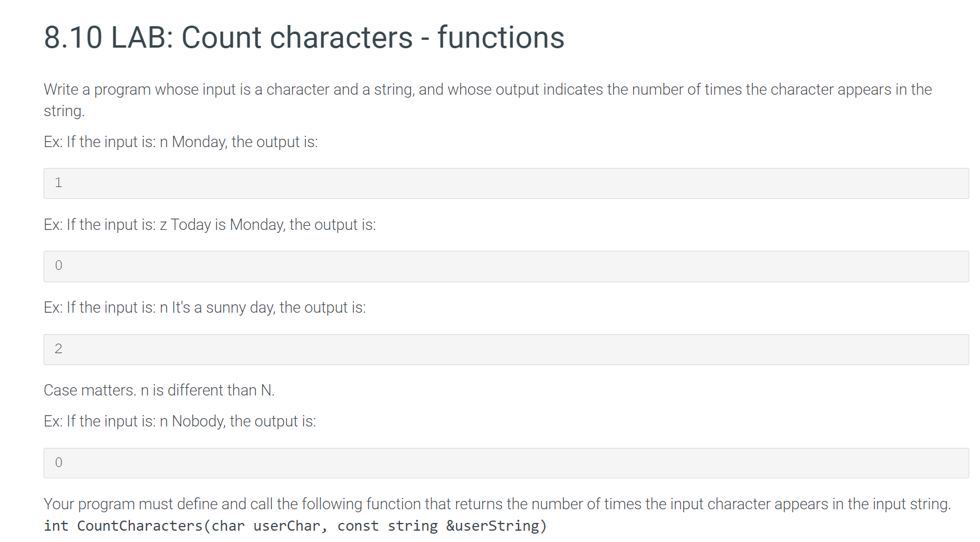Click "int" return type in function signature

click(56, 526)
